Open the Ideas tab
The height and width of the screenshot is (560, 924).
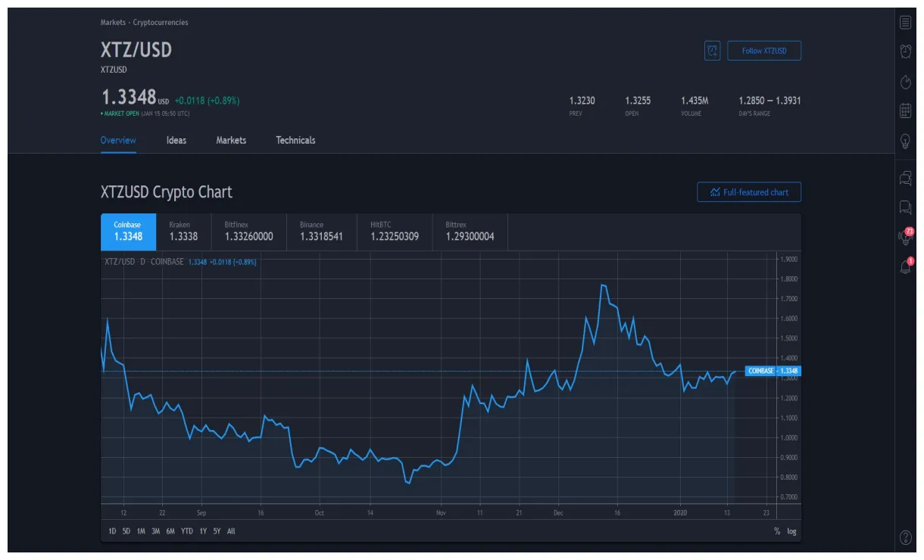click(175, 140)
